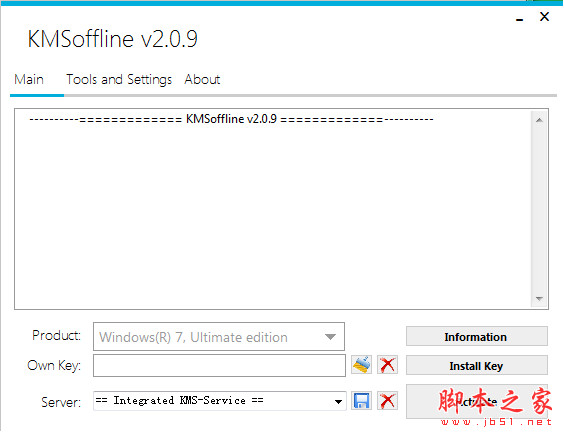Open the Server combo box arrow
The height and width of the screenshot is (433, 564).
pyautogui.click(x=338, y=401)
